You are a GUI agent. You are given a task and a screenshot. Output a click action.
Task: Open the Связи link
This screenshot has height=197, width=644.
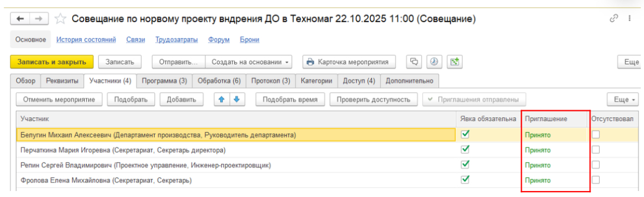[135, 40]
